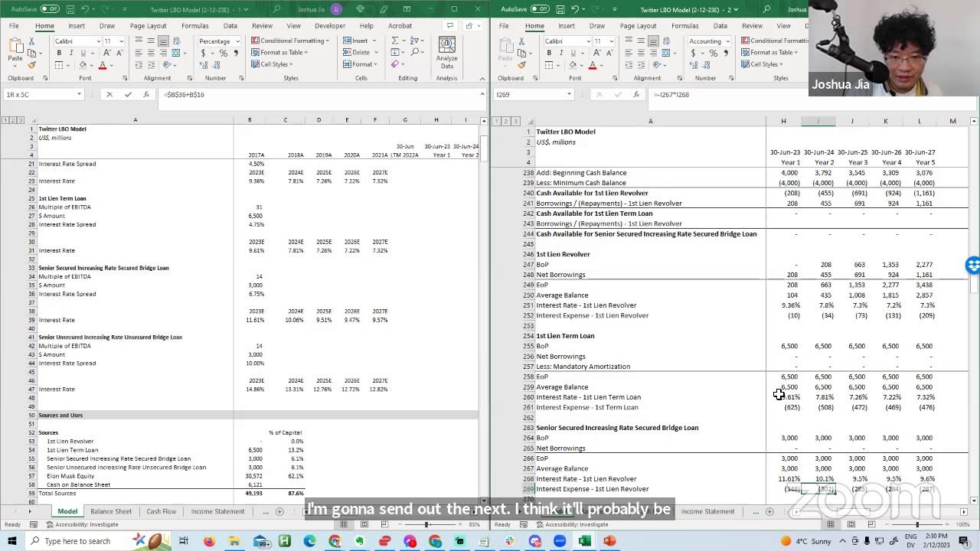
Task: Toggle Italic in left window ribbon
Action: [x=71, y=53]
